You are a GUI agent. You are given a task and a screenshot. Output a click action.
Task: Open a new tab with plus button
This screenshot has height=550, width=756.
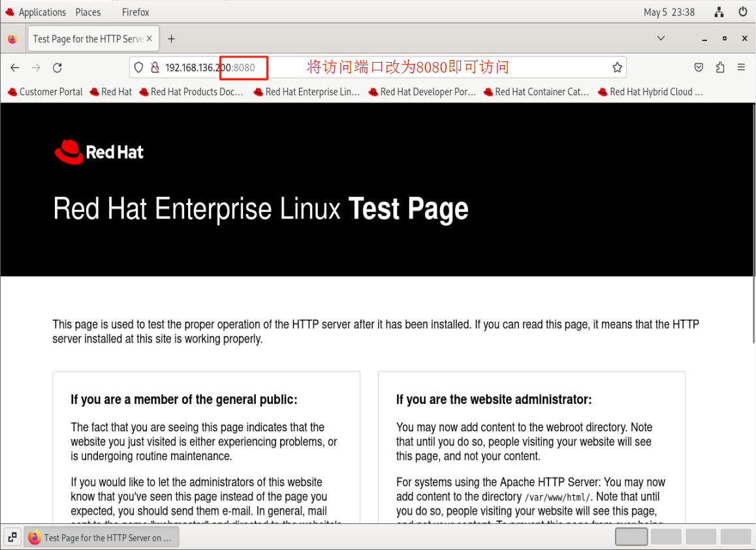pyautogui.click(x=171, y=39)
